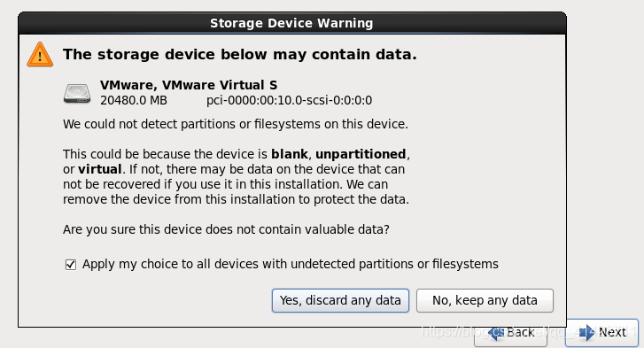Click the blue Back arrow icon
This screenshot has width=644, height=348.
pyautogui.click(x=496, y=332)
